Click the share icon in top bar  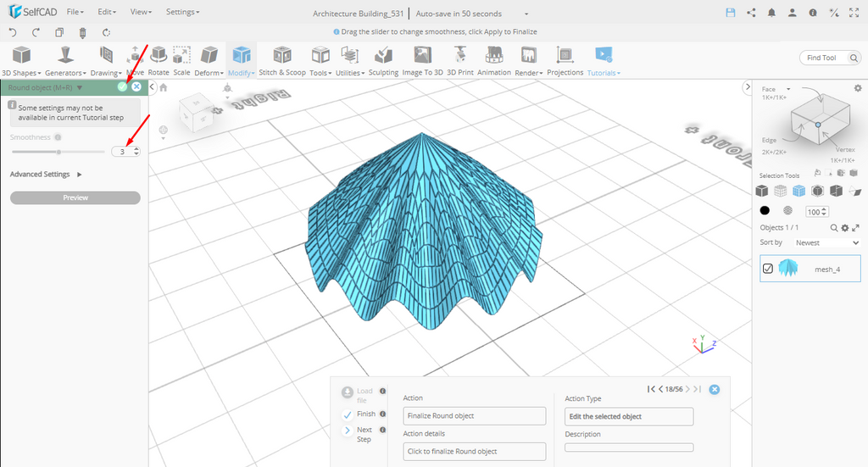point(751,13)
